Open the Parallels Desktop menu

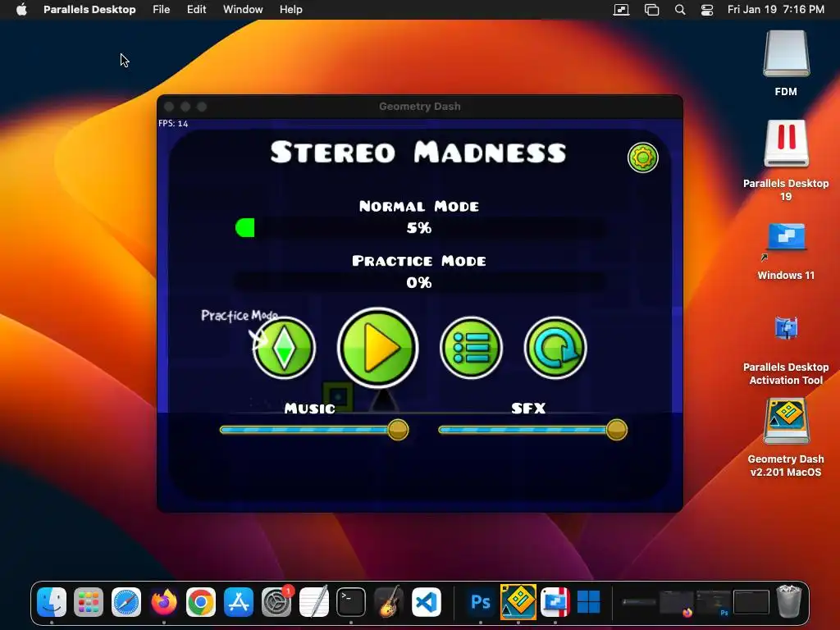tap(89, 10)
